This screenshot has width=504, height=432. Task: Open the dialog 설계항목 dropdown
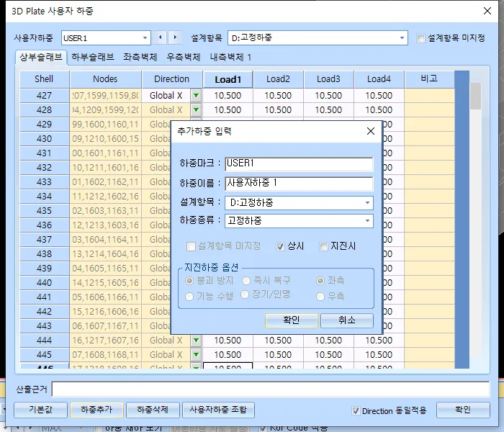pyautogui.click(x=367, y=203)
